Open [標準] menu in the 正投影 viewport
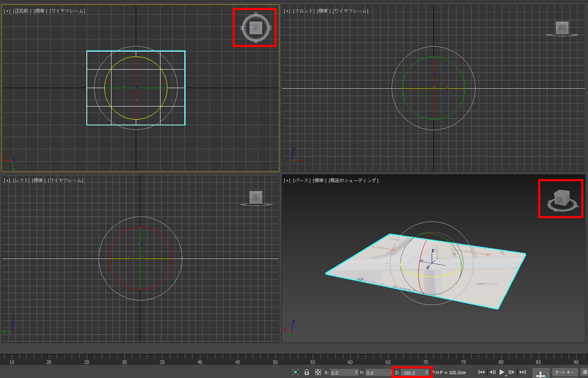Viewport: 588px width, 378px height. click(41, 11)
